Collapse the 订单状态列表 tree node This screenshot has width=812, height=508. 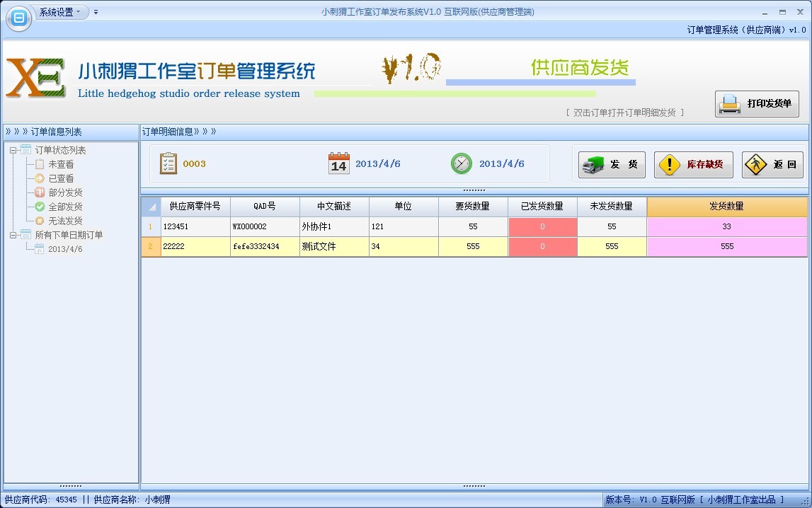click(x=13, y=151)
